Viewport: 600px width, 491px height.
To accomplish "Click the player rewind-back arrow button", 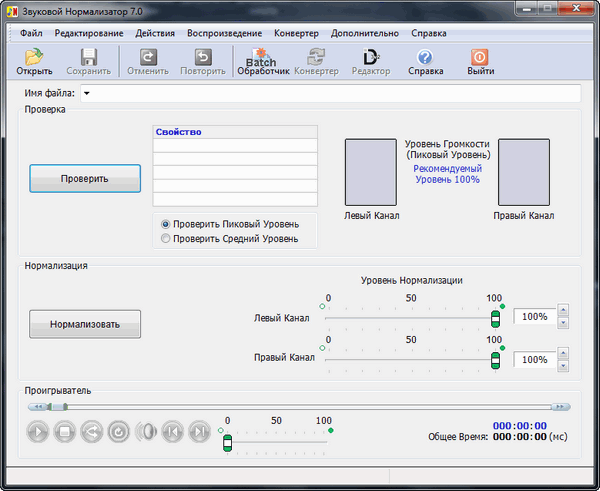I will point(91,432).
